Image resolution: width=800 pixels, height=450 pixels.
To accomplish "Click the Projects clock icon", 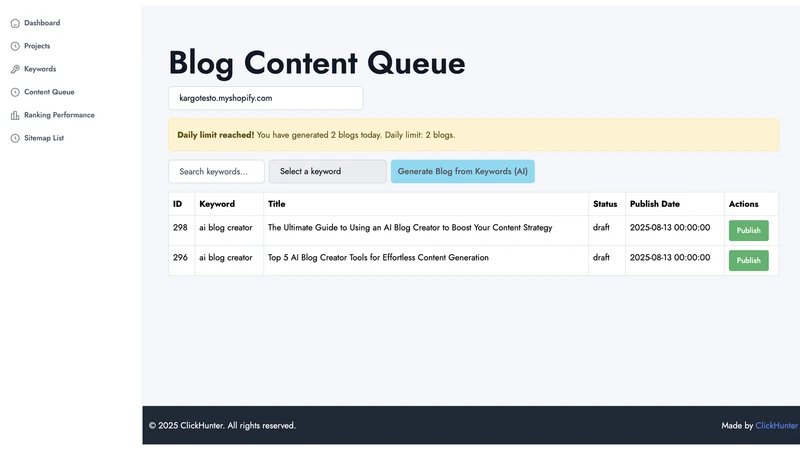I will (x=15, y=46).
